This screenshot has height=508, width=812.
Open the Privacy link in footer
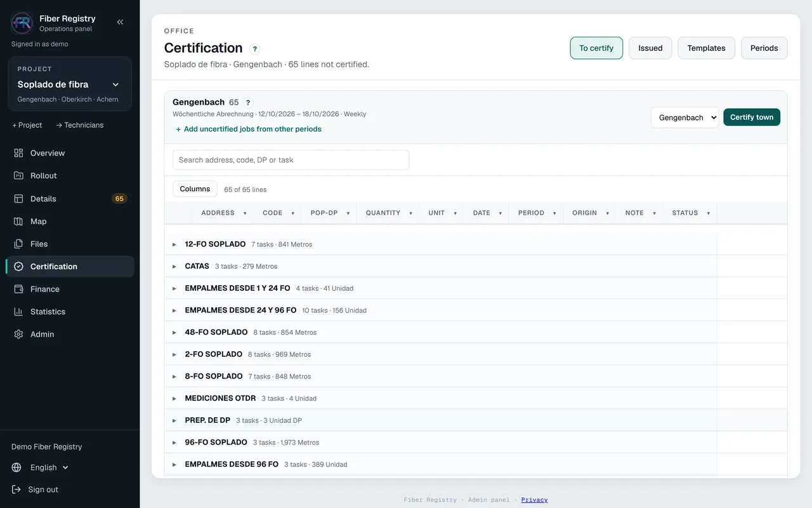534,500
